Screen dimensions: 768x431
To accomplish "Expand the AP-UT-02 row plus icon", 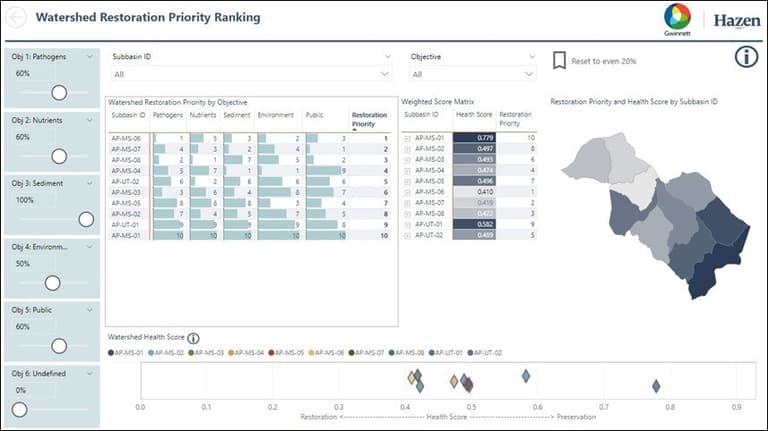I will click(x=406, y=234).
